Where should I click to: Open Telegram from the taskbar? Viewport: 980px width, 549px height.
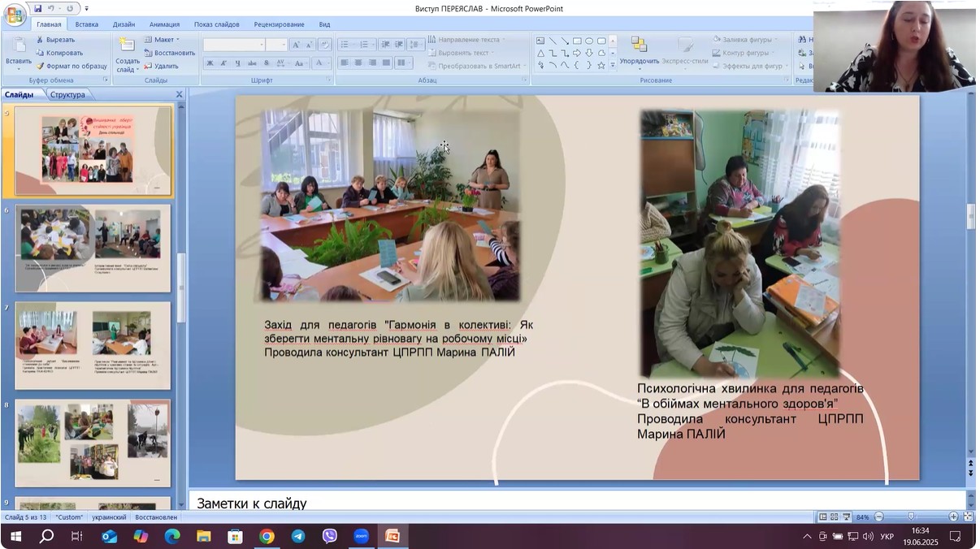[298, 536]
